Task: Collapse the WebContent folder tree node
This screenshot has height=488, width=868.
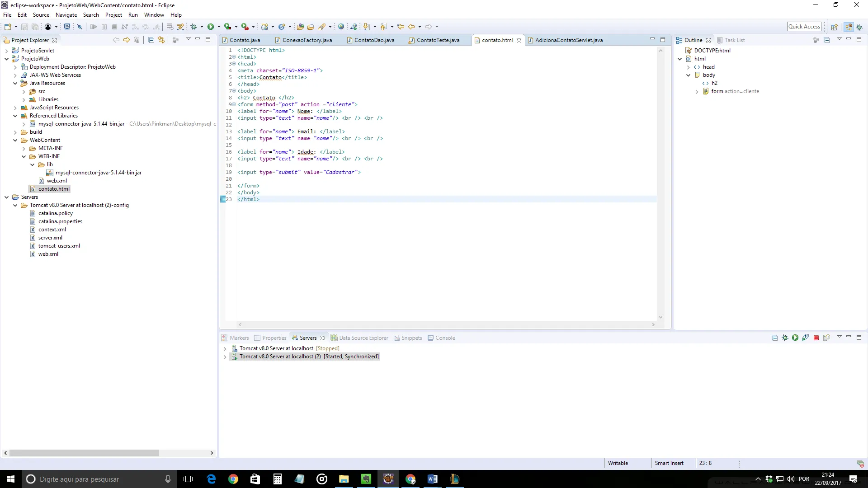Action: (x=15, y=141)
